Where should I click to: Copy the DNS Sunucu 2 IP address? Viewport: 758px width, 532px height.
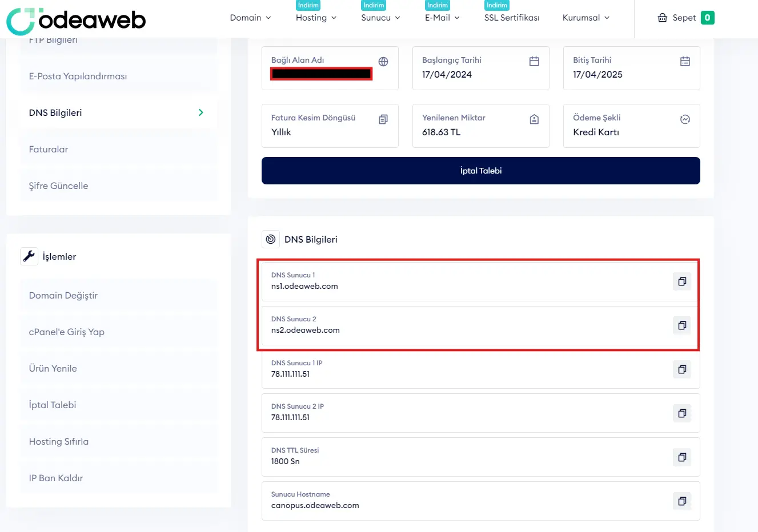[682, 413]
